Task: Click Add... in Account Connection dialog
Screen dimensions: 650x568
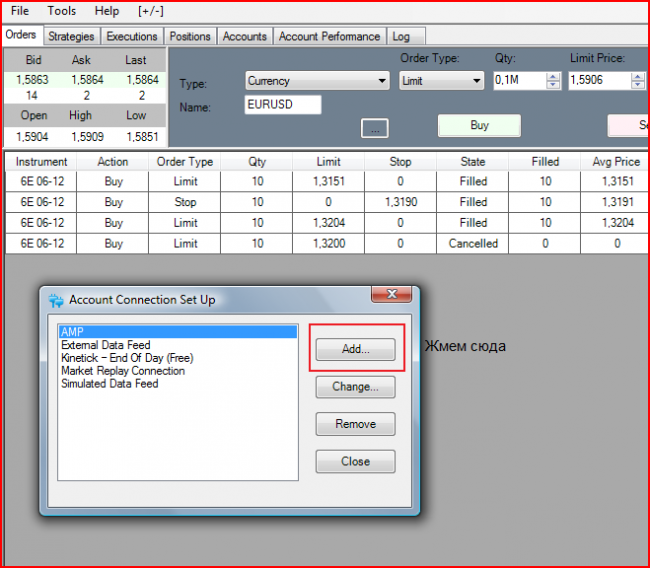Action: [355, 349]
